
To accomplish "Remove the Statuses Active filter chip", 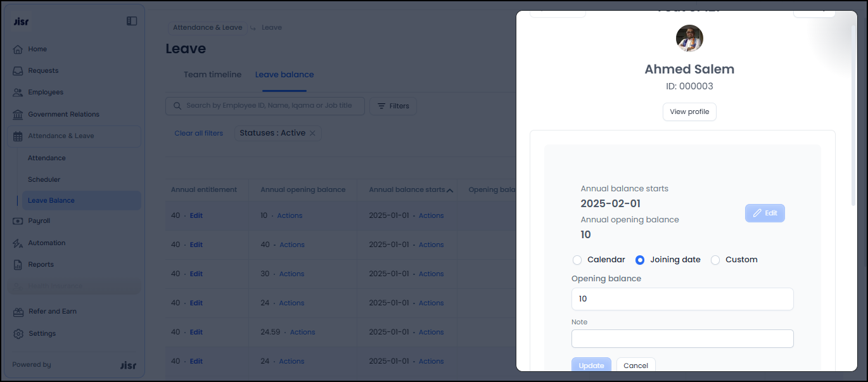I will click(x=312, y=133).
